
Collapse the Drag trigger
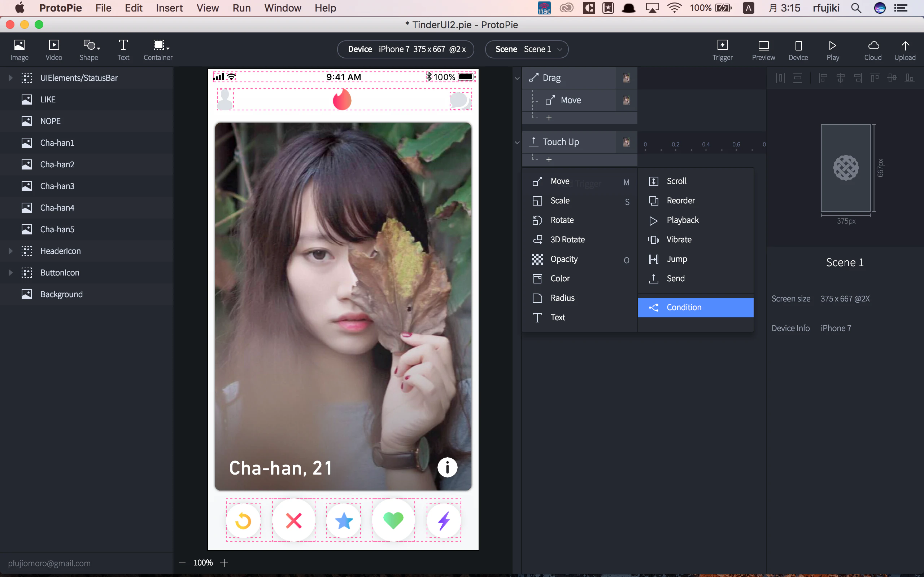(x=517, y=78)
